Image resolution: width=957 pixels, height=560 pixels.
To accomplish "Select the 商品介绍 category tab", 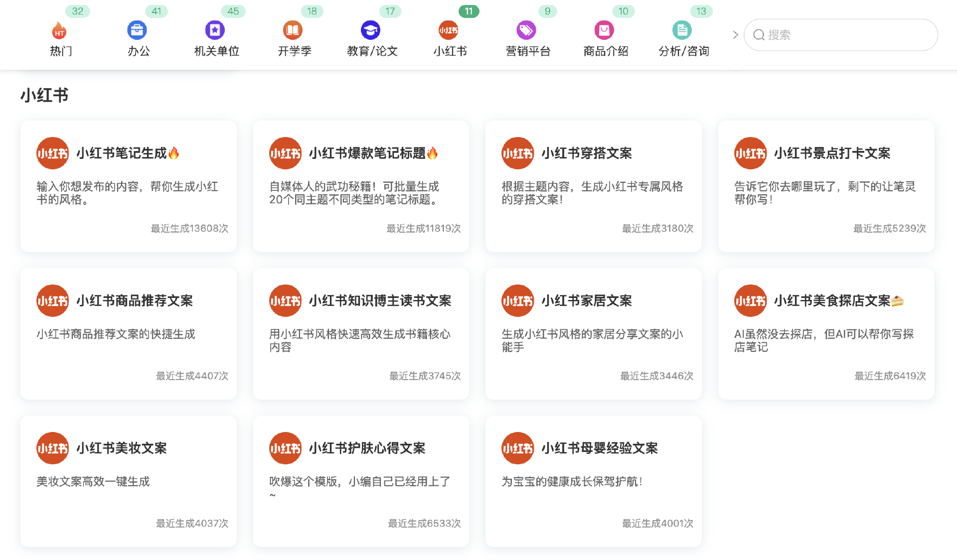I will pos(606,51).
